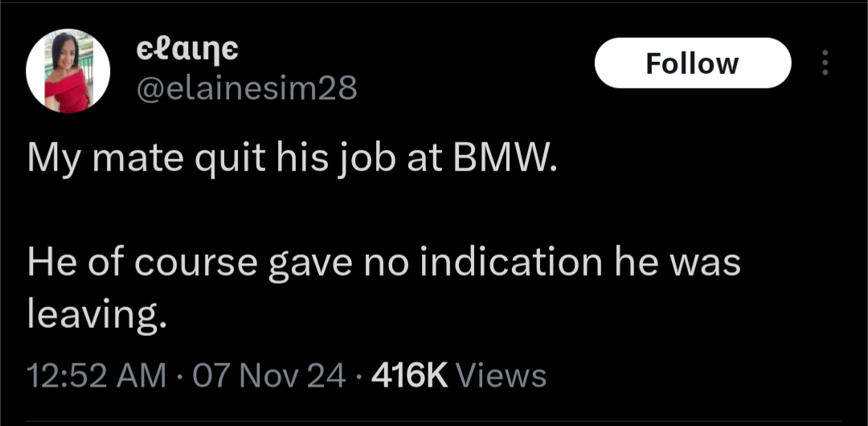Click the Views label
This screenshot has width=868, height=426.
tap(501, 375)
